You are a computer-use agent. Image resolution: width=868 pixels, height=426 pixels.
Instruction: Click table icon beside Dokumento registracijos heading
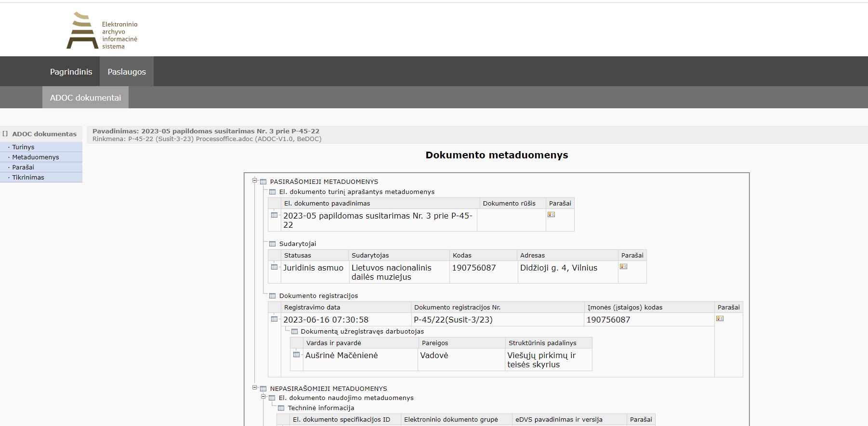[x=273, y=296]
